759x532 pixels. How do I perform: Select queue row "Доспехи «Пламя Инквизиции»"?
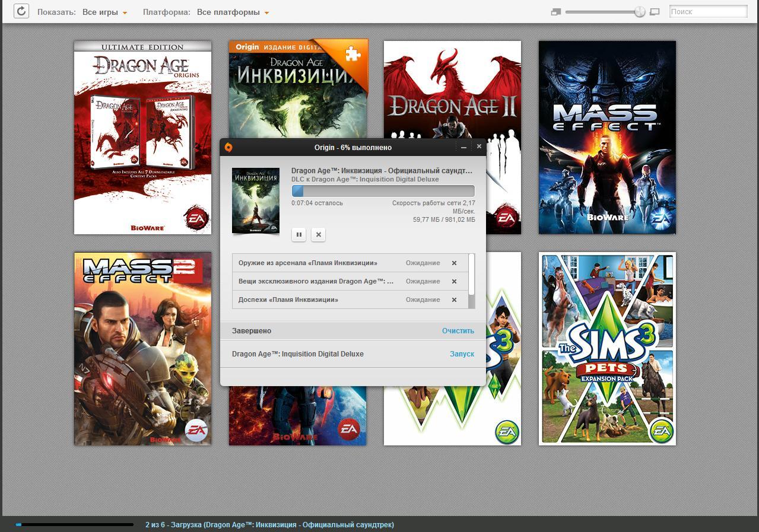tap(350, 300)
